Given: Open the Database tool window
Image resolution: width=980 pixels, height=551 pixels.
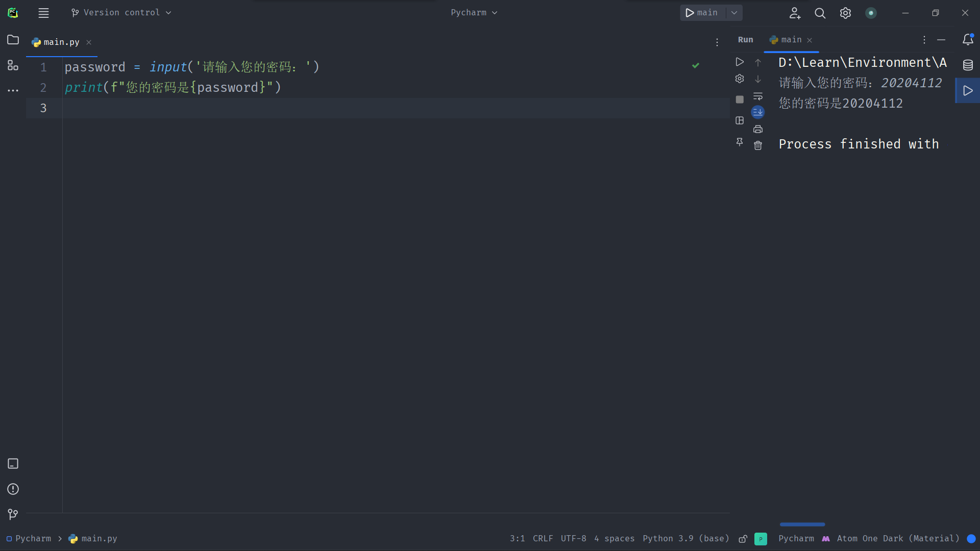Looking at the screenshot, I should pyautogui.click(x=968, y=65).
